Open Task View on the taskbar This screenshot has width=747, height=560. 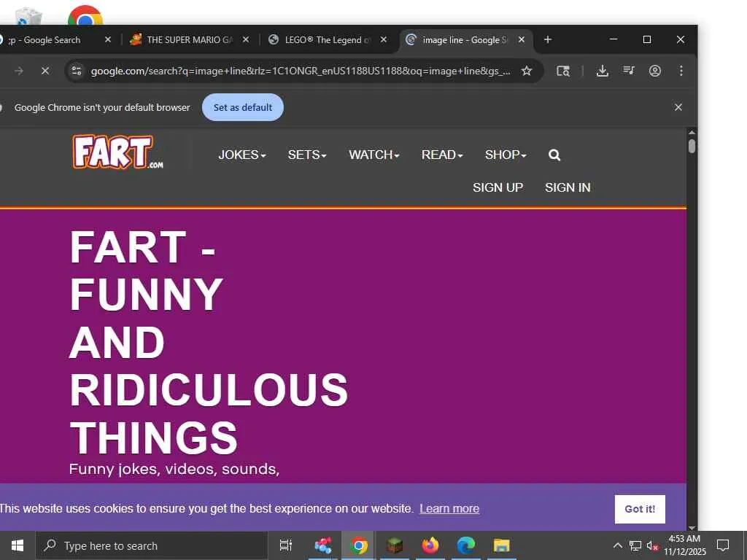pyautogui.click(x=286, y=545)
